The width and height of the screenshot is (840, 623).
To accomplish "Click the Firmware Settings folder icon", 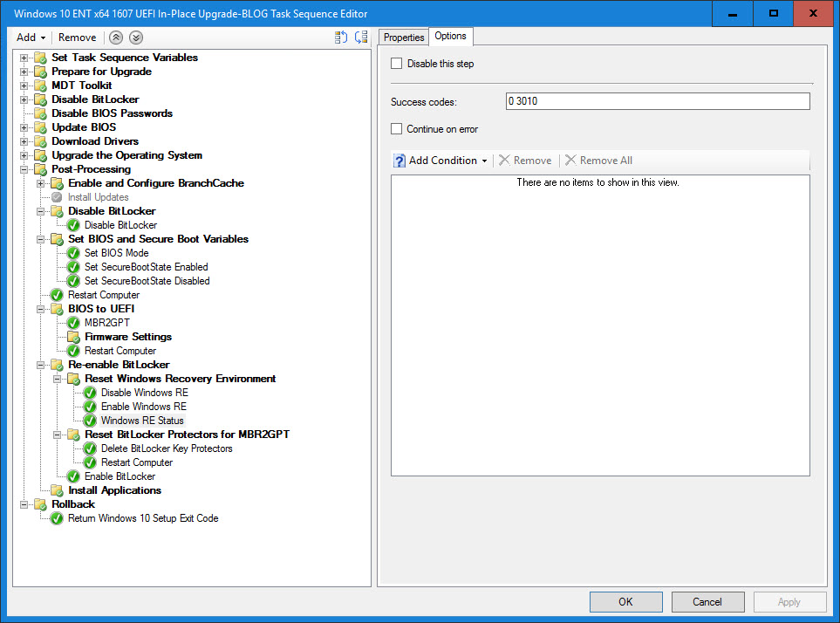I will (73, 337).
